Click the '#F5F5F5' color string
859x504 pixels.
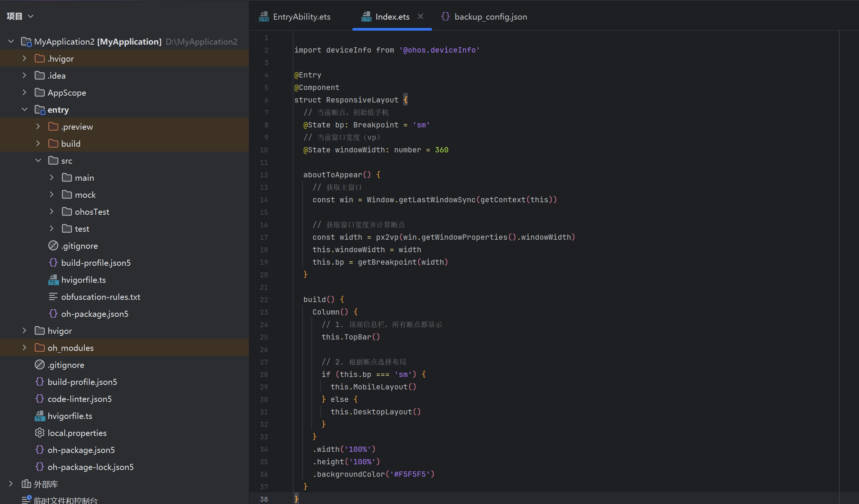410,474
